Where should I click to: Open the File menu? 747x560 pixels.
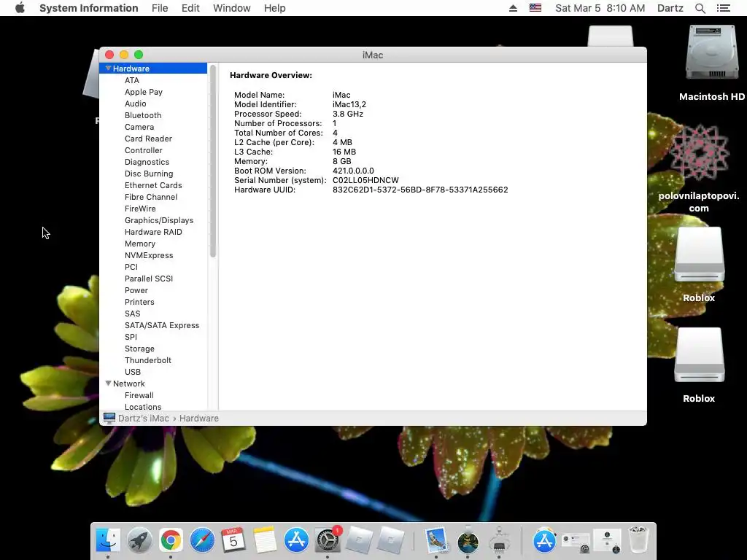pos(160,8)
